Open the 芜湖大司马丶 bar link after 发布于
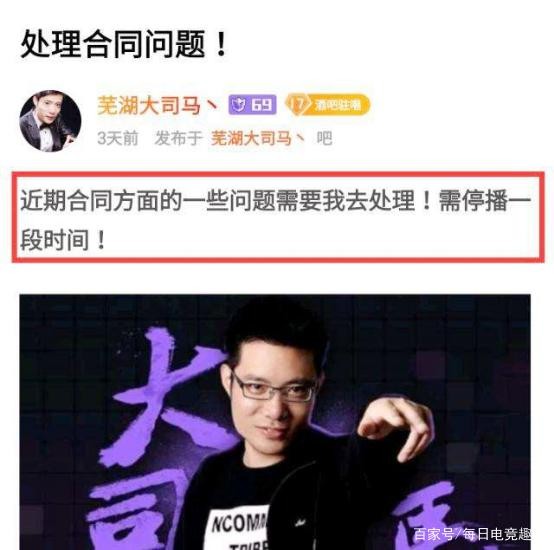Image resolution: width=554 pixels, height=550 pixels. (x=258, y=138)
